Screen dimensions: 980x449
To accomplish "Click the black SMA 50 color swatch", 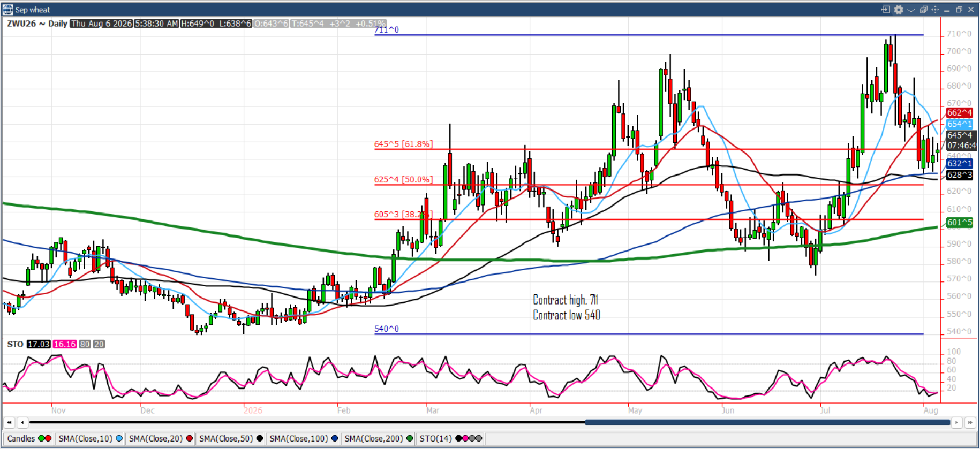I will tap(260, 439).
